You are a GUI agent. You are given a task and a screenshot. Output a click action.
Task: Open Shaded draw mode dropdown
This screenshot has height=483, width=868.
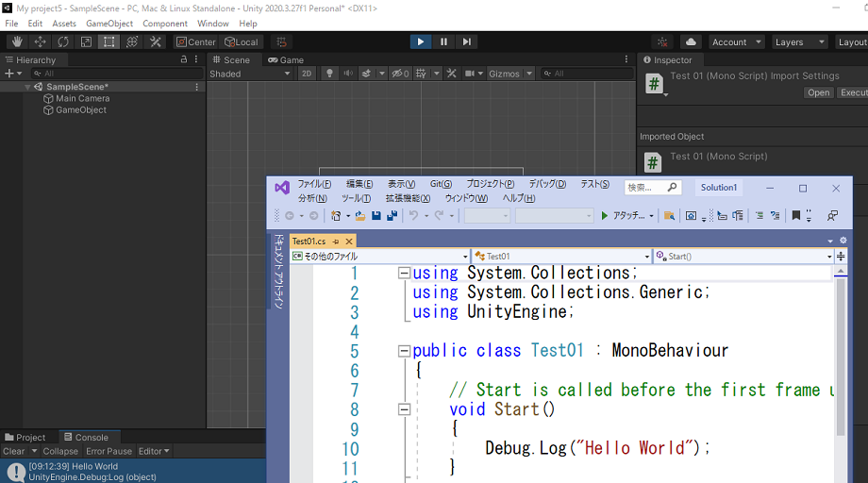point(250,74)
